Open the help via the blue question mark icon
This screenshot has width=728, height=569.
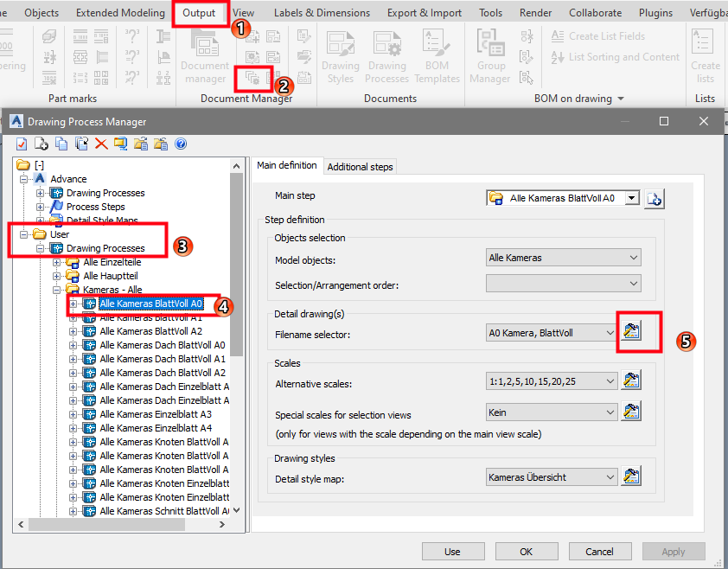click(x=181, y=144)
